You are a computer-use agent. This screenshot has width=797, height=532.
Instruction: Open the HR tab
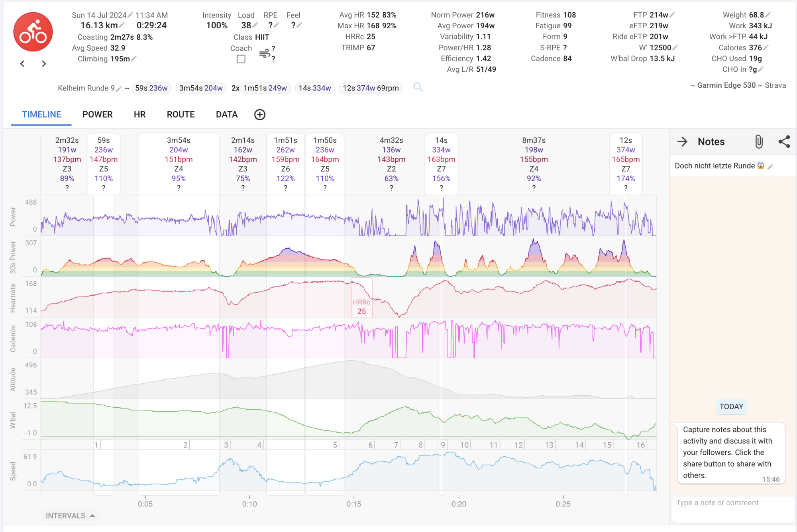pos(139,115)
